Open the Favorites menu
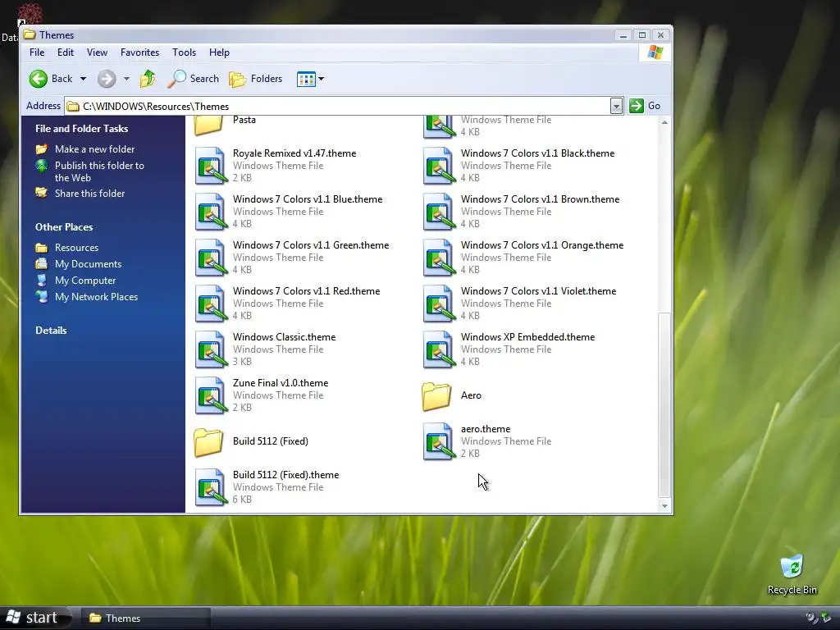Screen dimensions: 840x630 [139, 52]
